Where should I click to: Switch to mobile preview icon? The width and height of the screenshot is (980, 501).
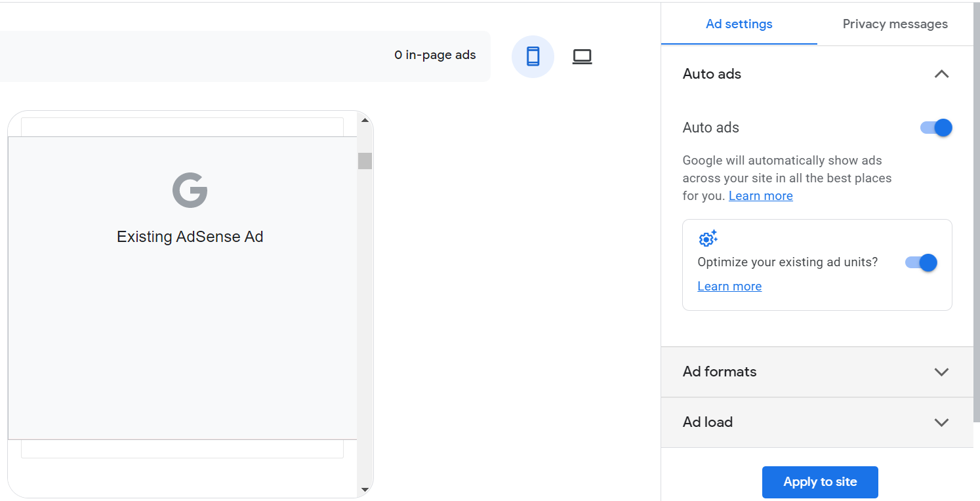click(x=533, y=56)
